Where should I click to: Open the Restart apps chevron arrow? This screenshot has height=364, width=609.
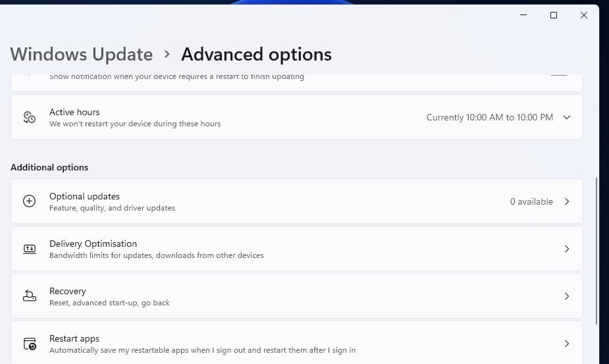point(567,344)
